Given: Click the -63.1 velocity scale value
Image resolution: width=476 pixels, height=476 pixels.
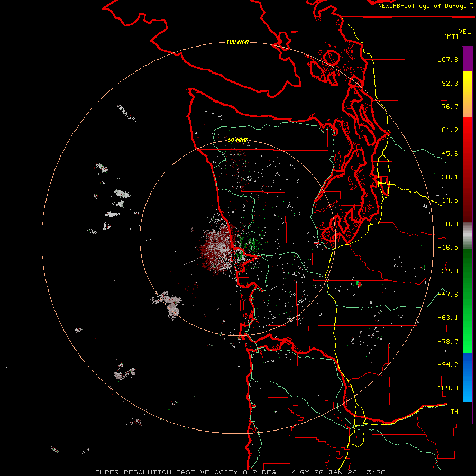Looking at the screenshot, I should coord(448,318).
